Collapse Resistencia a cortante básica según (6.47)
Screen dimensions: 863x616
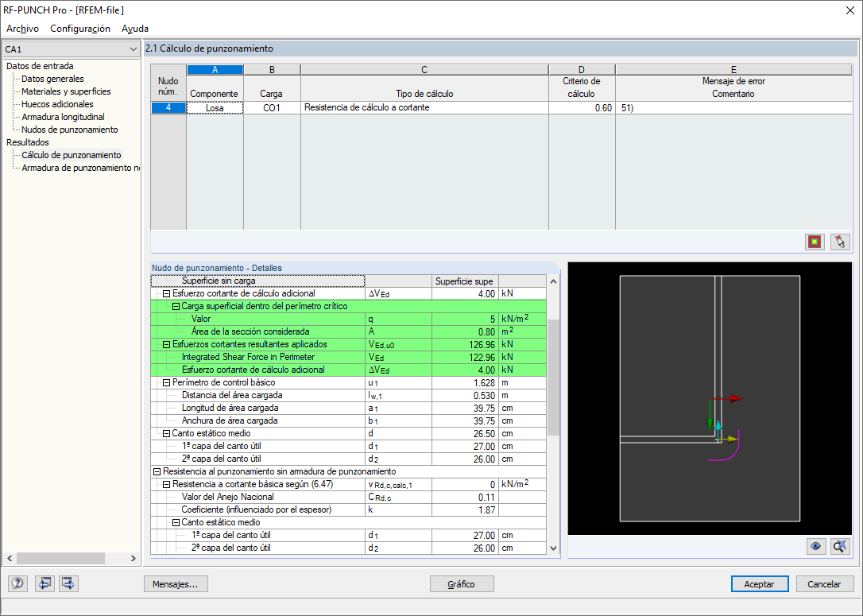click(x=166, y=484)
